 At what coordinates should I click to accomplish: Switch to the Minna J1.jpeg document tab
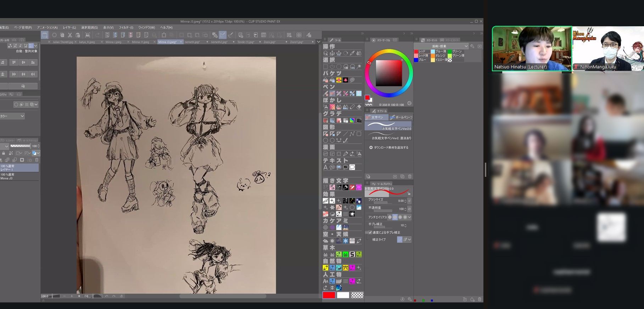pyautogui.click(x=140, y=42)
